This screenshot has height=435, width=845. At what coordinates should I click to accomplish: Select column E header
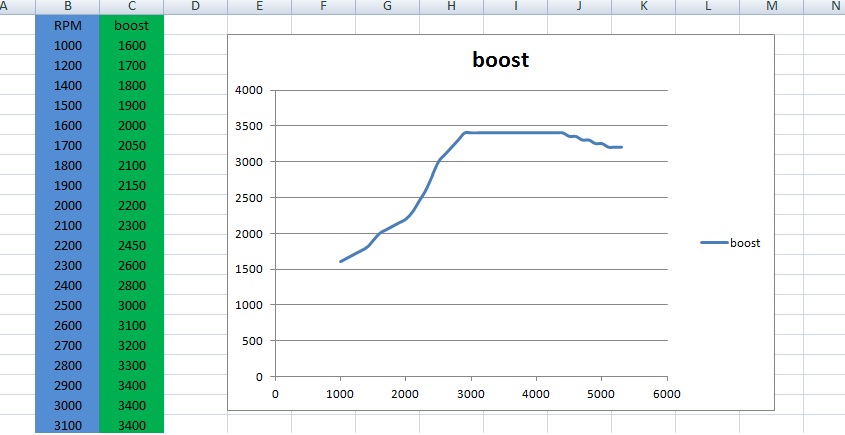[259, 6]
